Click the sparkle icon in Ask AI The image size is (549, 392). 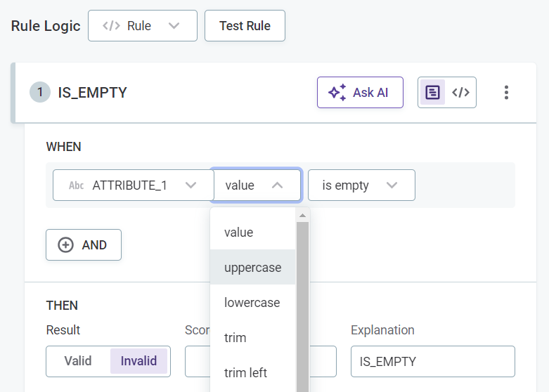337,93
